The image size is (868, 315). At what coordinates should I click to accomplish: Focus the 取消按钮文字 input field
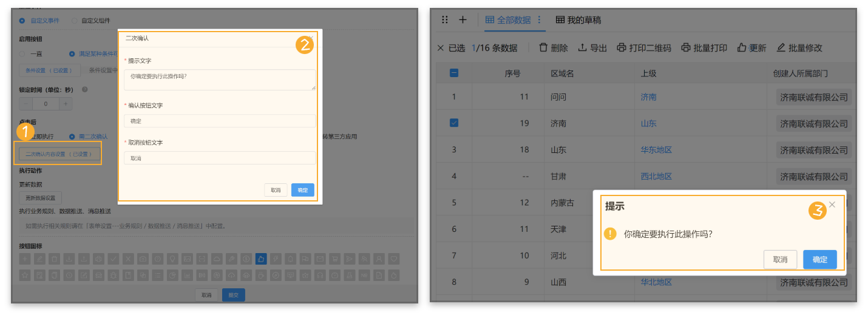click(x=220, y=158)
